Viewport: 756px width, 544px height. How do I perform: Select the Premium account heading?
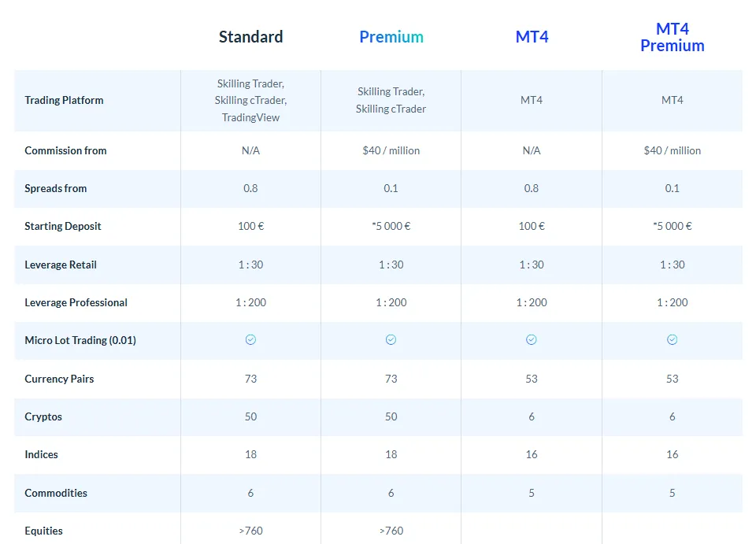click(x=391, y=37)
